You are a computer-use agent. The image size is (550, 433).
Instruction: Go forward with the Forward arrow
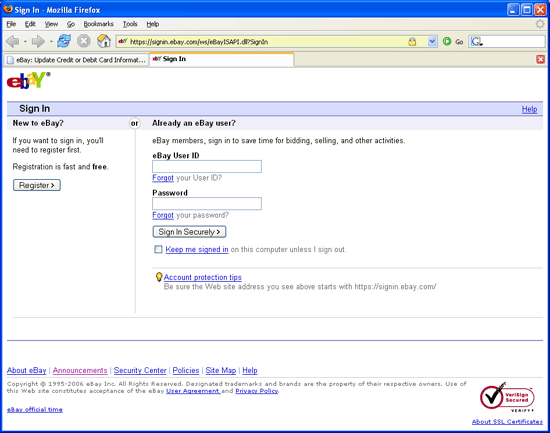(38, 41)
